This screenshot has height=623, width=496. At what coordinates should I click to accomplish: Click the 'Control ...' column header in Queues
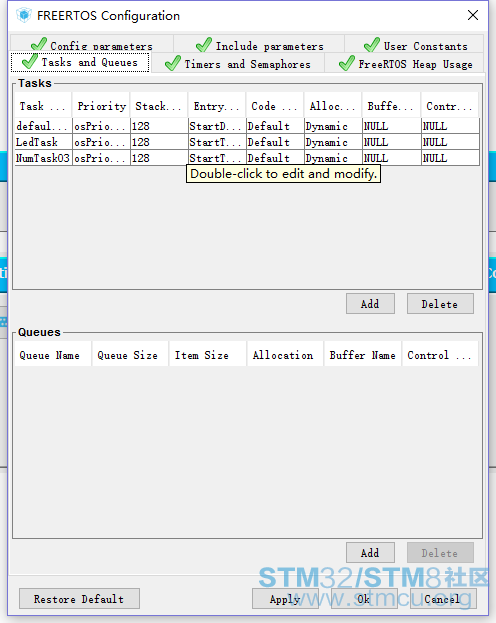coord(441,354)
